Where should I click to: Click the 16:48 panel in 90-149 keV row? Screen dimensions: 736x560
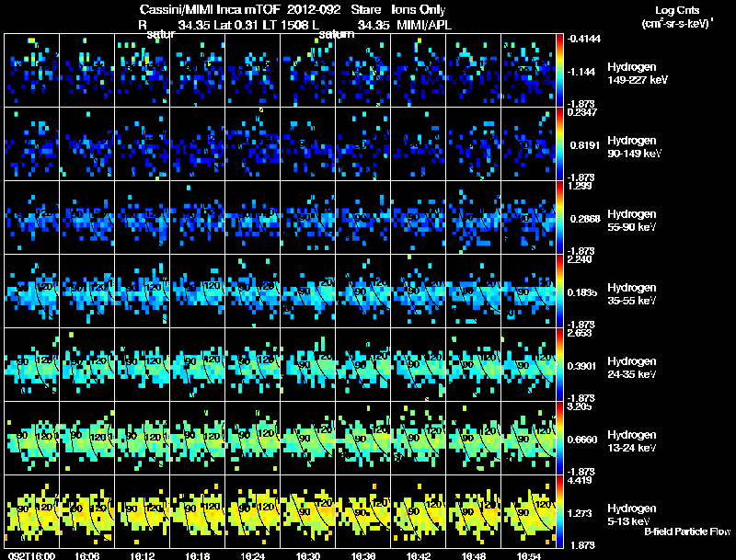click(x=473, y=144)
